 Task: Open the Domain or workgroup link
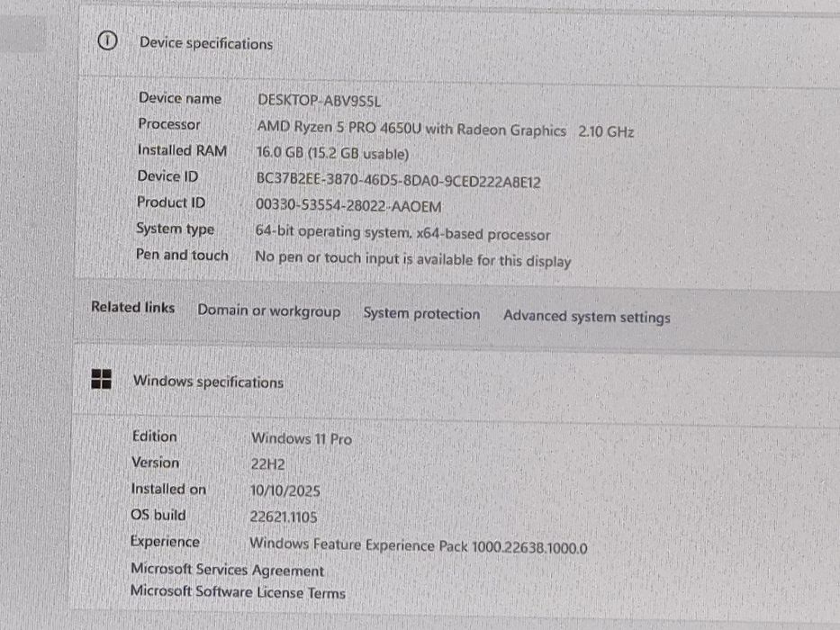[x=269, y=310]
